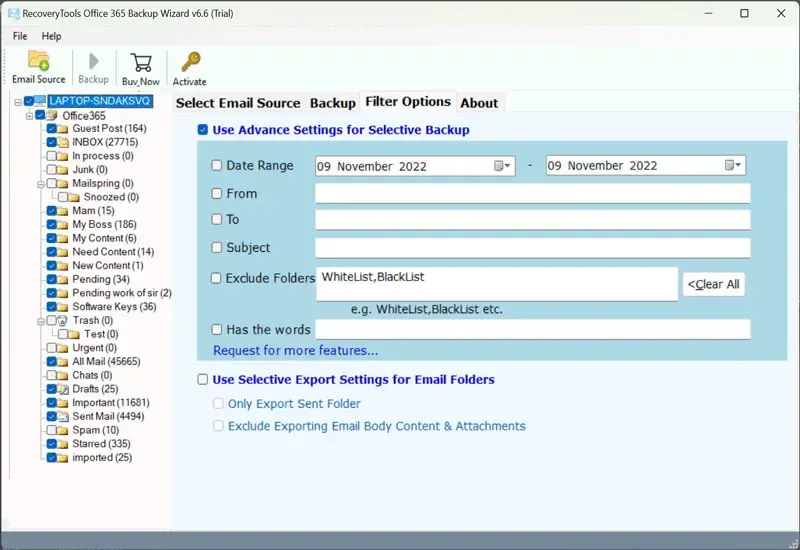Open the start date calendar dropdown
This screenshot has width=800, height=550.
point(501,166)
